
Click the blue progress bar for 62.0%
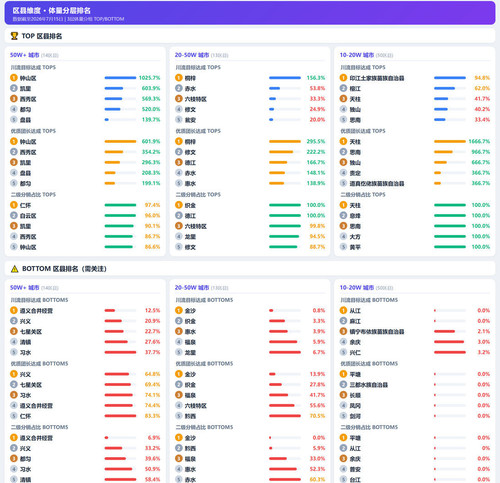[x=450, y=88]
